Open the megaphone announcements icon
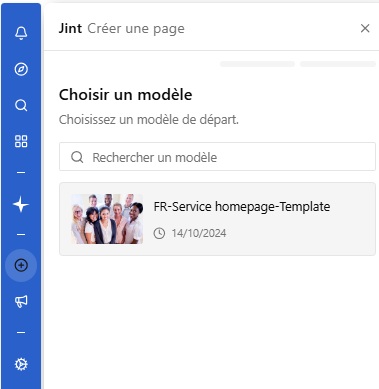The image size is (379, 389). (21, 301)
